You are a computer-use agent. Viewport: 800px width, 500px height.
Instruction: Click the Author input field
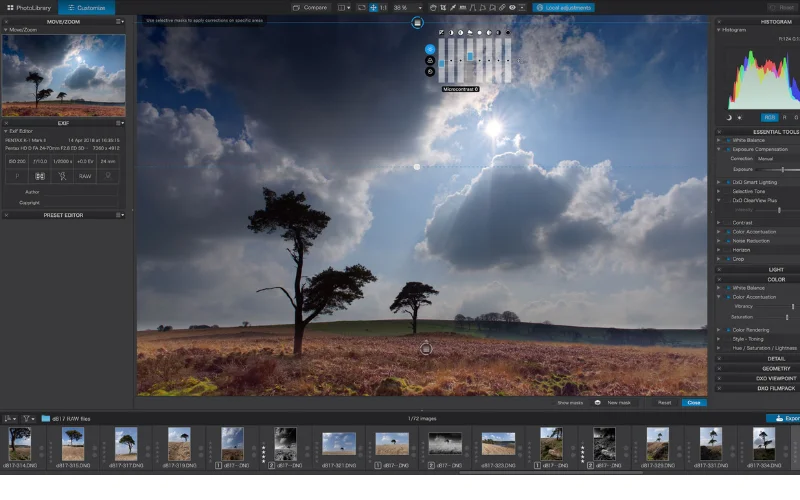tap(79, 192)
